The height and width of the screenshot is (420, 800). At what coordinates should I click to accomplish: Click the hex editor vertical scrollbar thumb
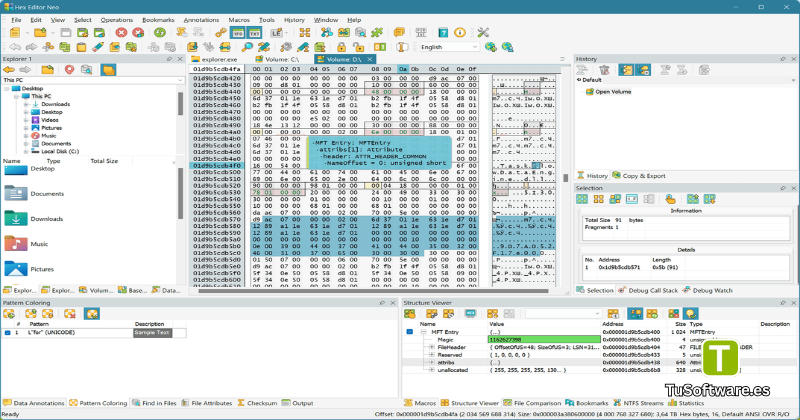[565, 178]
